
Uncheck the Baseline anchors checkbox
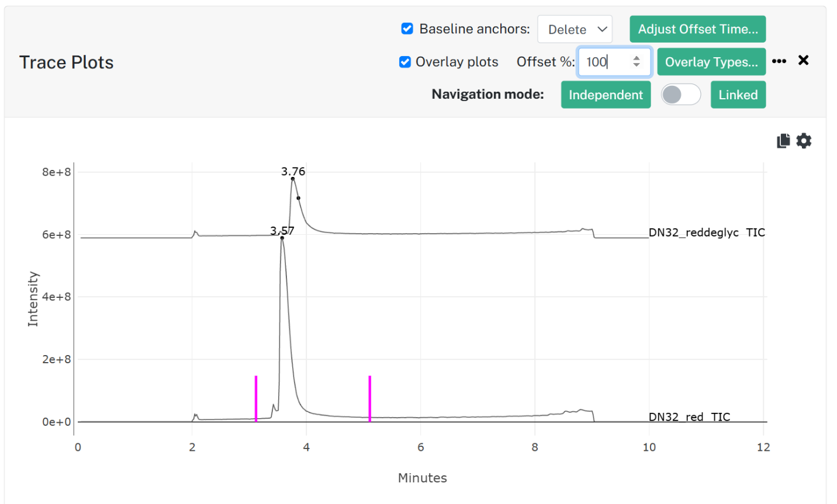[x=407, y=29]
